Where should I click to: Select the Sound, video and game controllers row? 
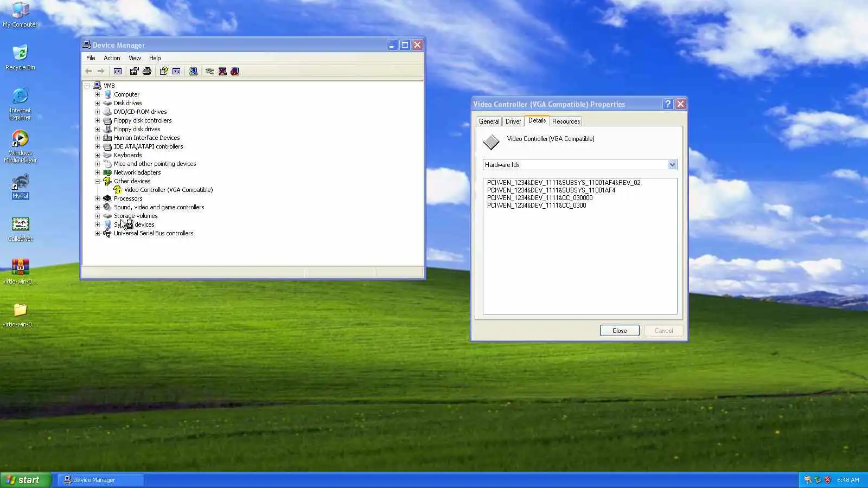159,207
